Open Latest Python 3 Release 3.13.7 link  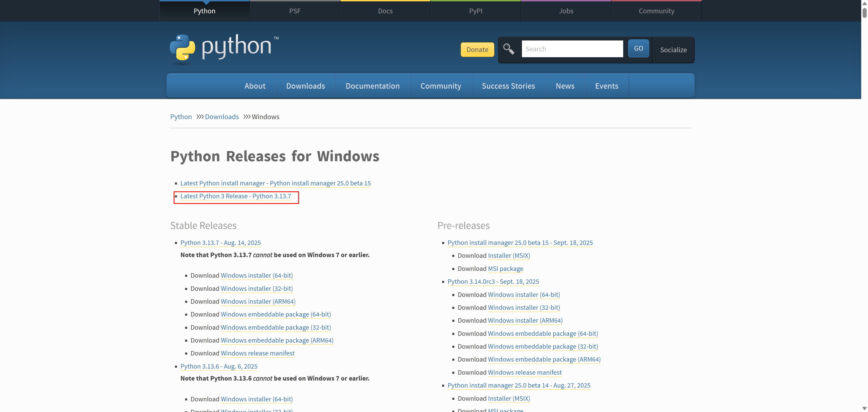[236, 196]
